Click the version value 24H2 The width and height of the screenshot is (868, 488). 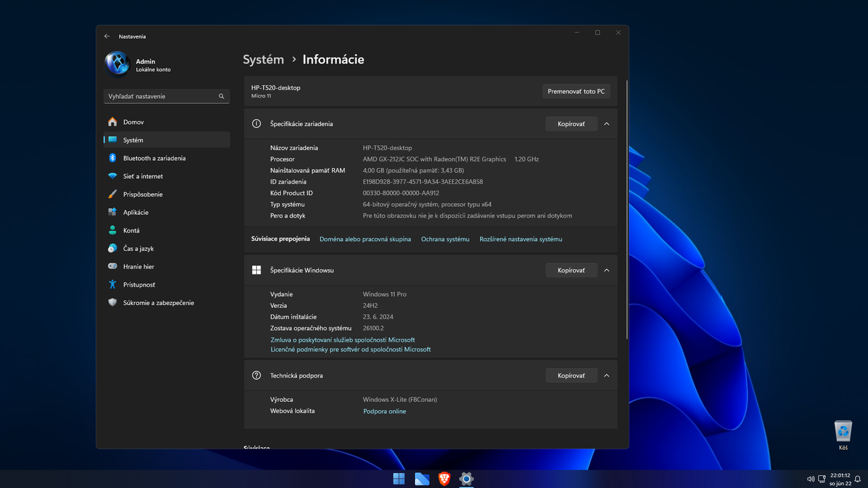[x=370, y=306]
